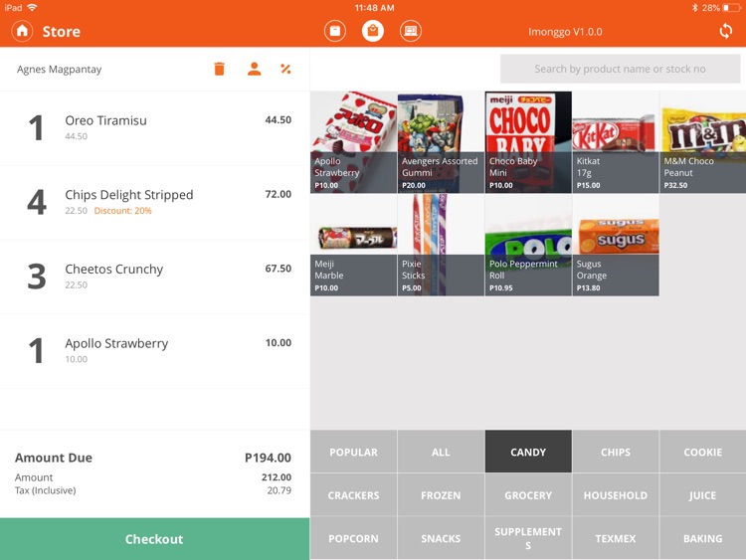Open the box/inventory icon in the header
The width and height of the screenshot is (746, 560).
click(335, 32)
